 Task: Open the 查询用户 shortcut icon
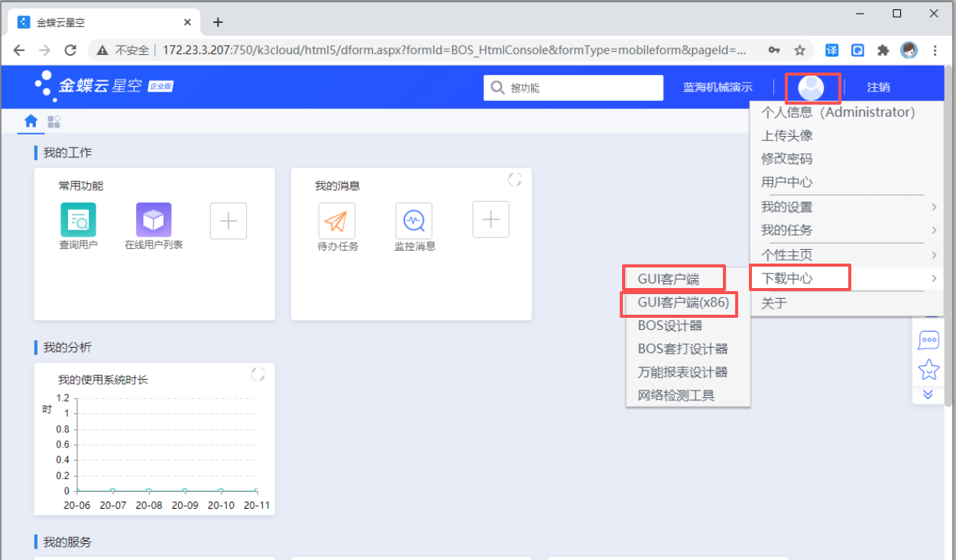tap(78, 220)
